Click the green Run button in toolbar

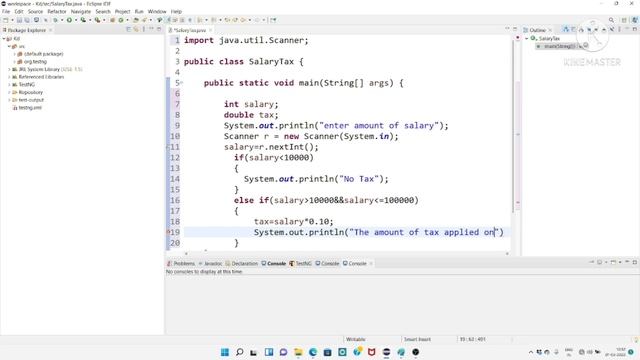click(x=69, y=20)
